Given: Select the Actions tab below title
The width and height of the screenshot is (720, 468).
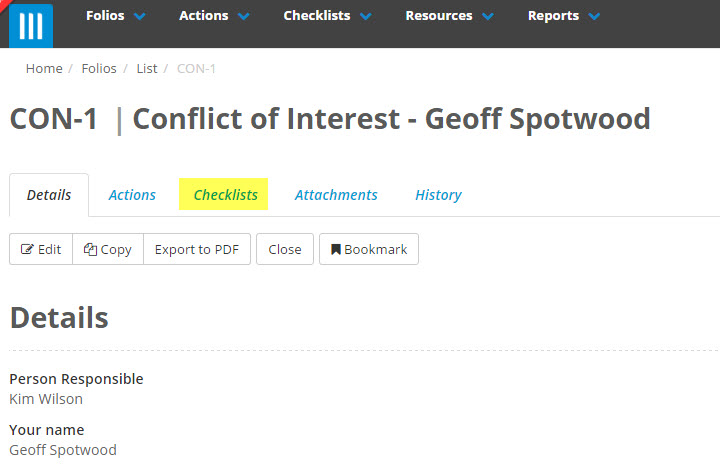Looking at the screenshot, I should [x=132, y=195].
